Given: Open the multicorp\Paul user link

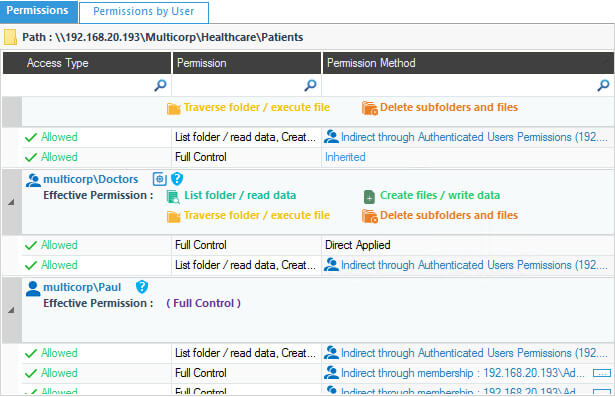Looking at the screenshot, I should 82,287.
